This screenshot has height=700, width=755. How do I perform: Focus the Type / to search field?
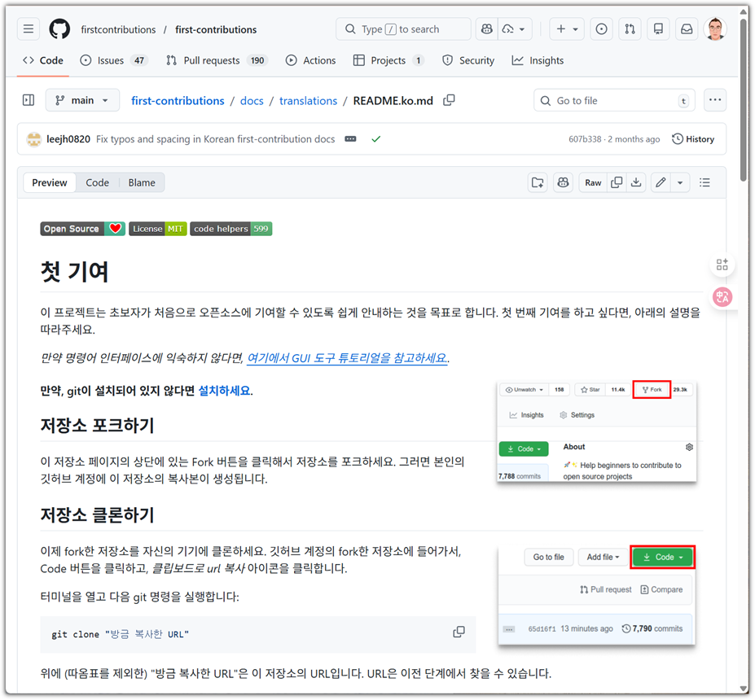pyautogui.click(x=403, y=28)
